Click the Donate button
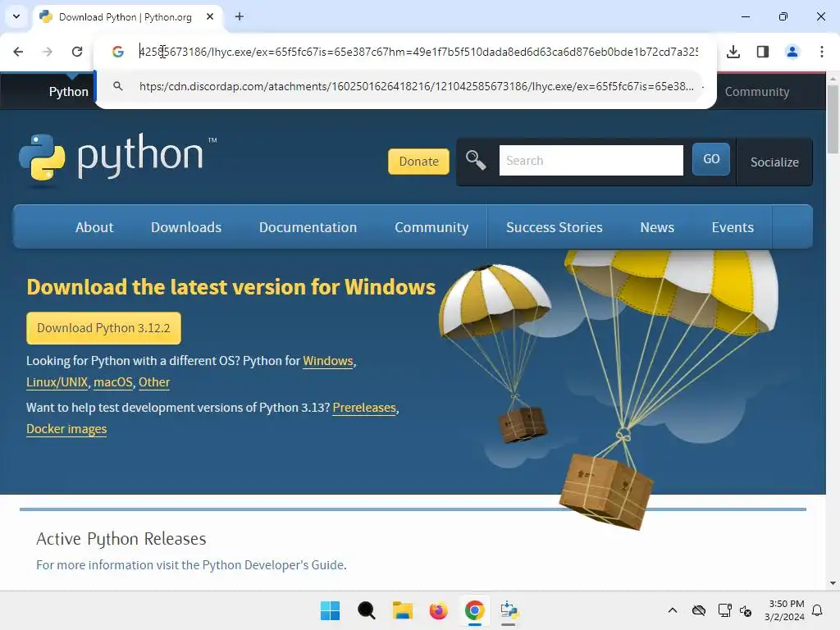 [x=418, y=162]
